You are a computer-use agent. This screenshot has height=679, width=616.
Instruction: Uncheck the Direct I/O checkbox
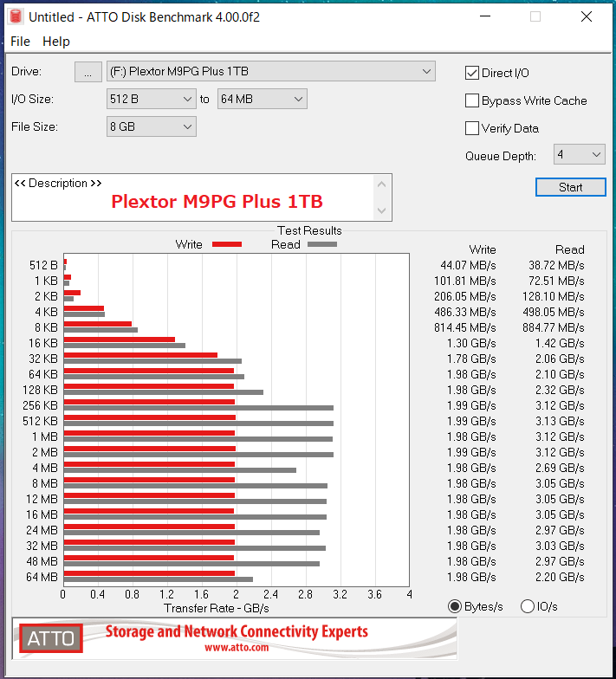(x=471, y=73)
